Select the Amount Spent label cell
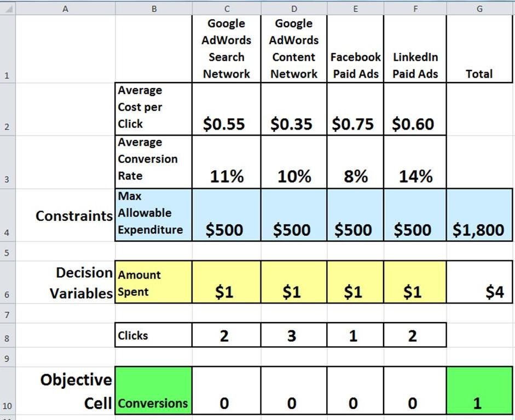 click(x=154, y=283)
